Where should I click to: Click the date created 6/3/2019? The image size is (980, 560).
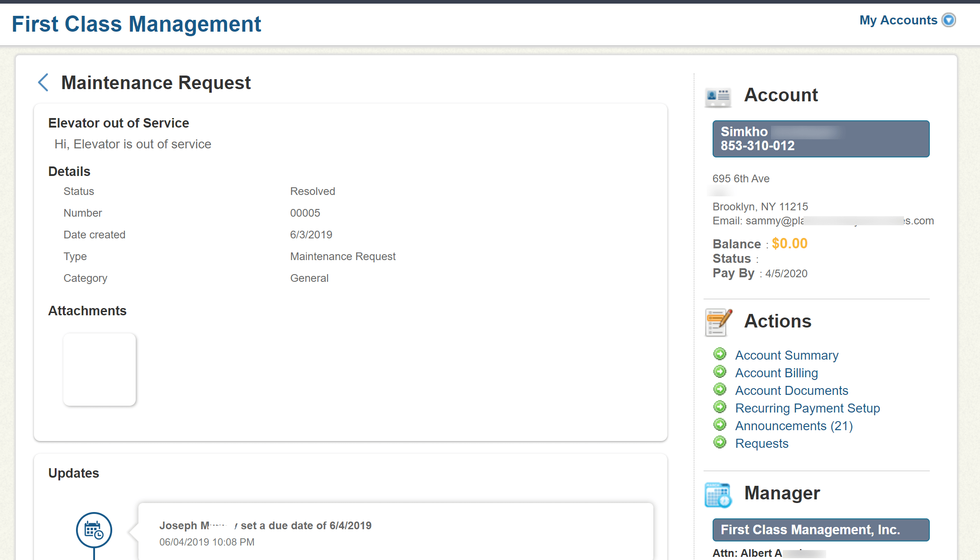311,235
